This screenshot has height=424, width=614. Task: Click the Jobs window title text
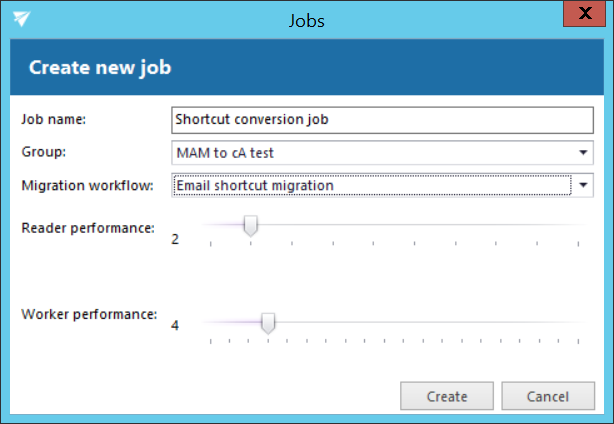tap(307, 19)
